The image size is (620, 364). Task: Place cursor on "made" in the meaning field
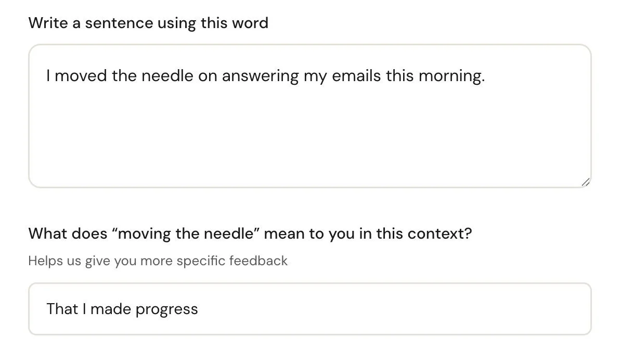111,309
